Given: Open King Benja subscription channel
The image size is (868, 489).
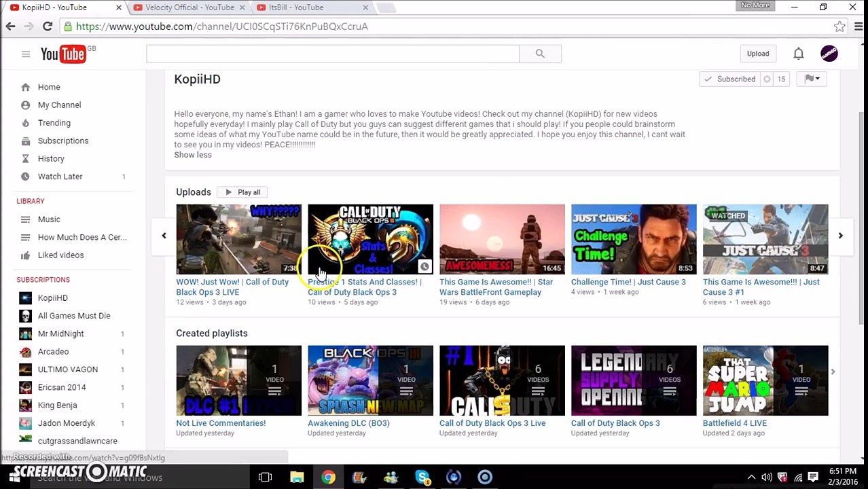Looking at the screenshot, I should [58, 405].
